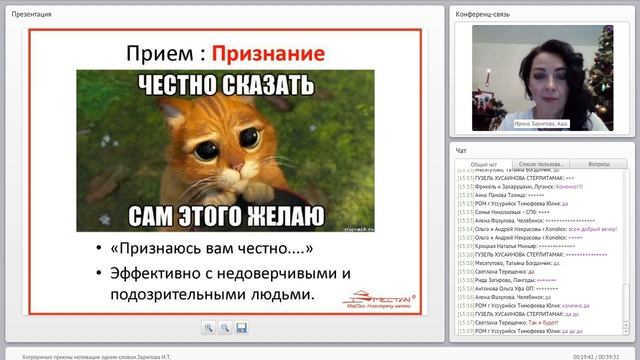Click the presenter webcam video

pyautogui.click(x=542, y=78)
